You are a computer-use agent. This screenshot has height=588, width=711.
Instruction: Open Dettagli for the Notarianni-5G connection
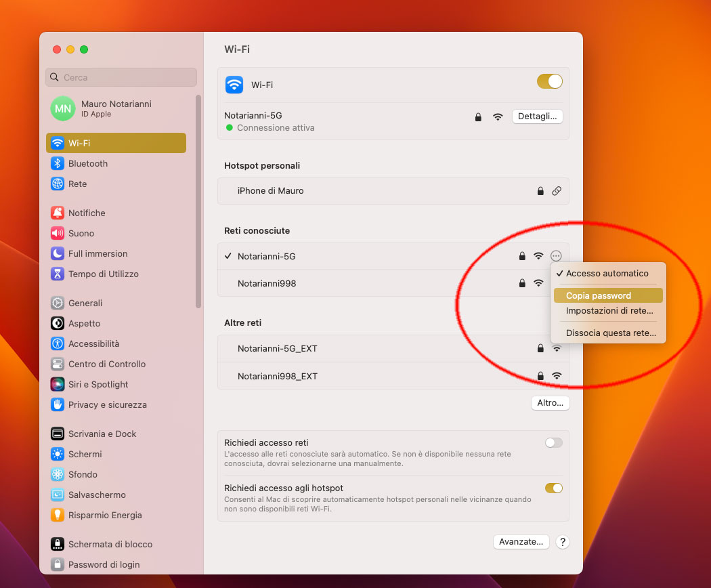point(538,116)
